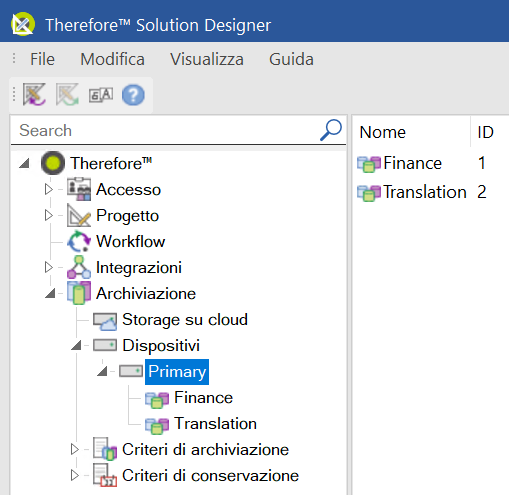
Task: Click ID value 2 in Translation row
Action: [482, 192]
